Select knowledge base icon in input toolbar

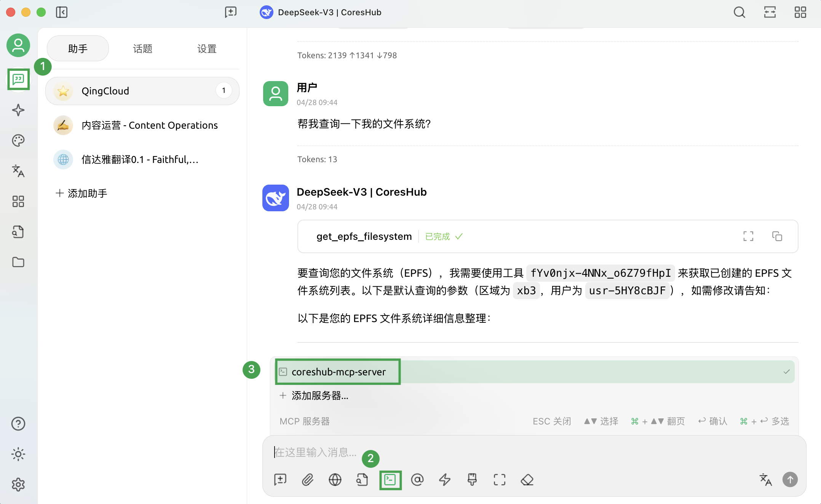point(363,480)
